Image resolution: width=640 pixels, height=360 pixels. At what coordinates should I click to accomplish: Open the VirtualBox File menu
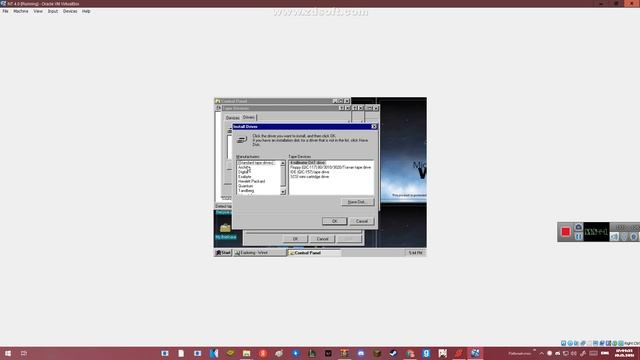(x=5, y=11)
